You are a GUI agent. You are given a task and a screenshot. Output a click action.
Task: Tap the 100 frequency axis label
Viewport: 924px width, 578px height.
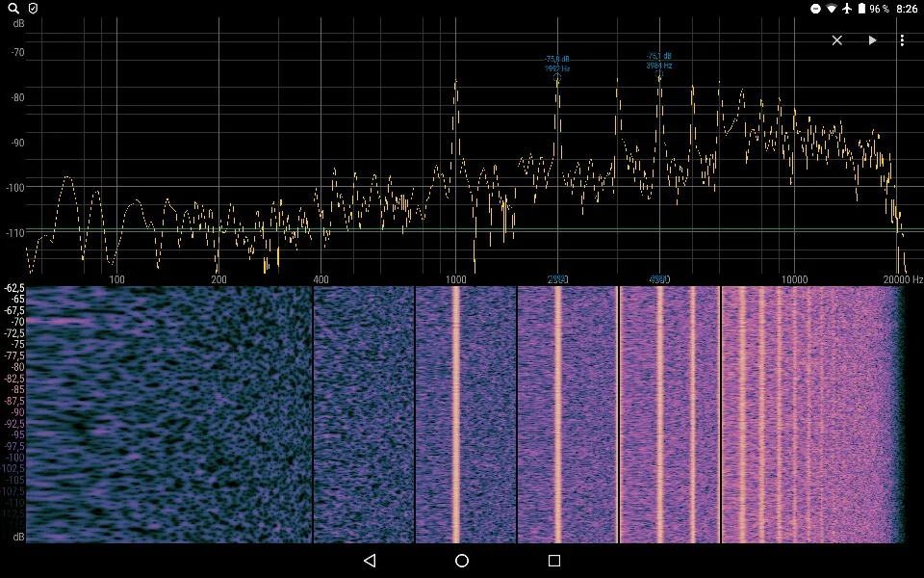tap(116, 279)
